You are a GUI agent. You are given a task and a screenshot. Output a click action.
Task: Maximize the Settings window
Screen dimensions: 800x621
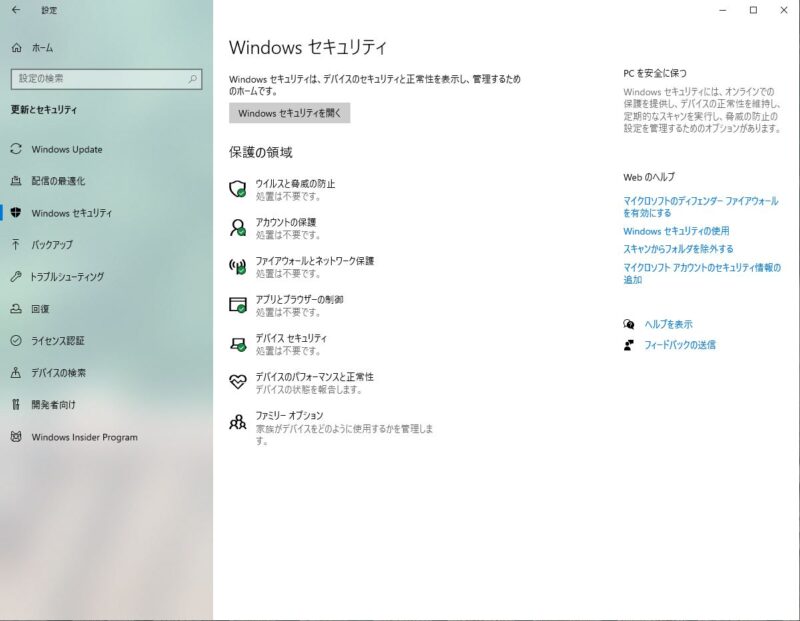(753, 10)
